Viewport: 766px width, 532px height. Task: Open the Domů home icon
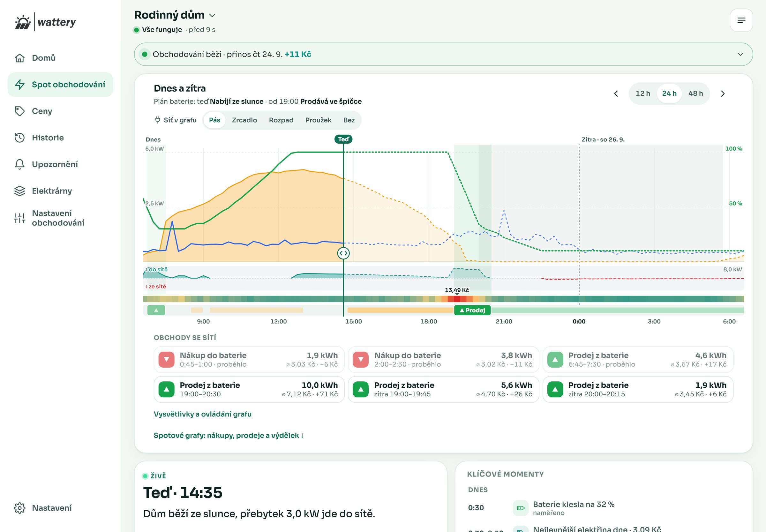click(x=20, y=58)
